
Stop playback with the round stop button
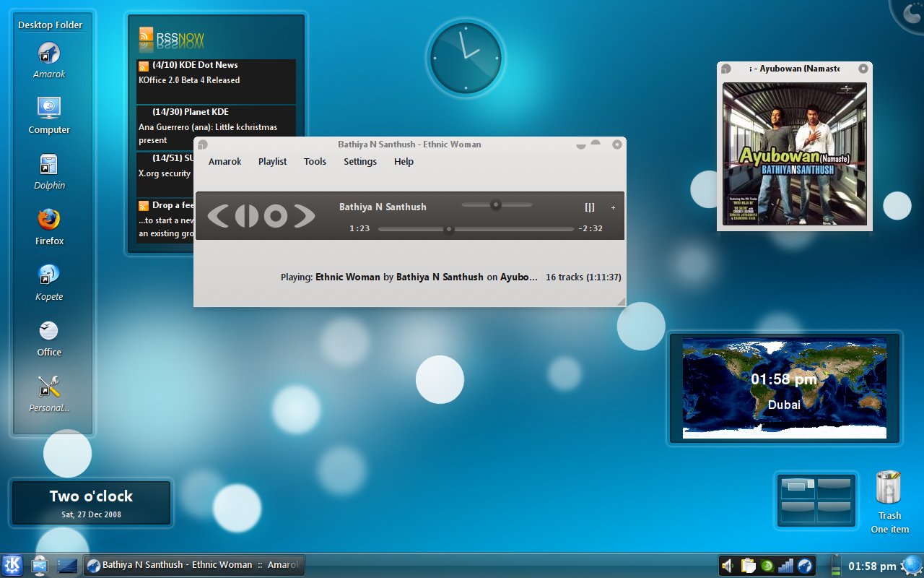(x=275, y=215)
